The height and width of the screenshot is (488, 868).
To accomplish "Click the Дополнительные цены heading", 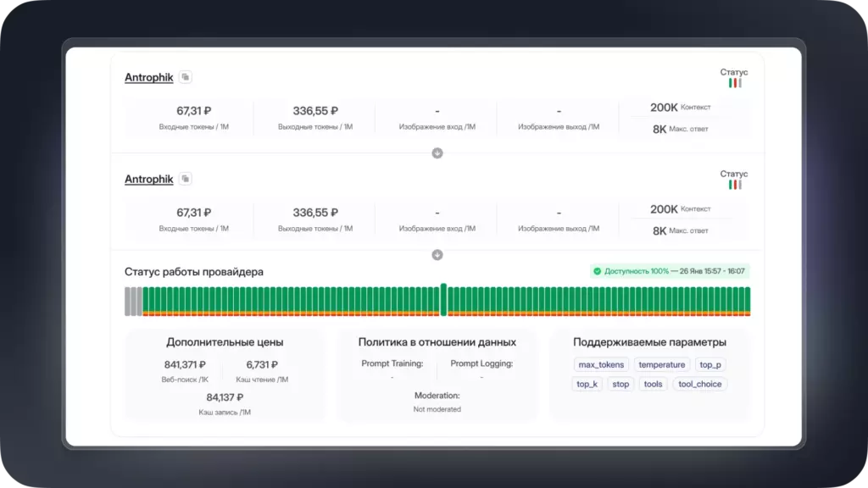I will [x=225, y=342].
